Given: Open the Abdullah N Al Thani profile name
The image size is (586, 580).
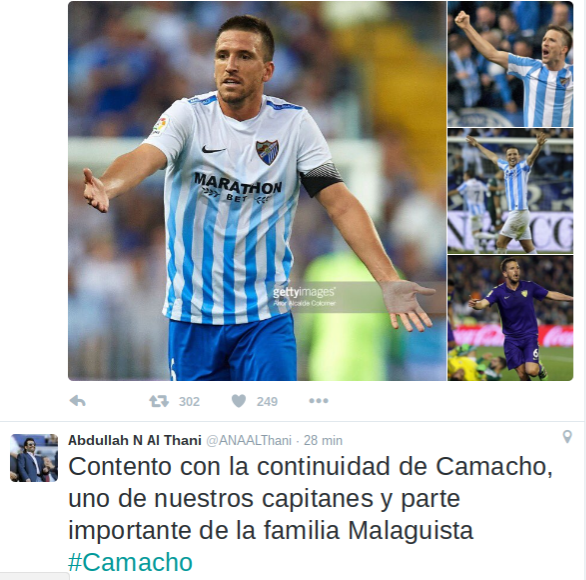Looking at the screenshot, I should (135, 440).
